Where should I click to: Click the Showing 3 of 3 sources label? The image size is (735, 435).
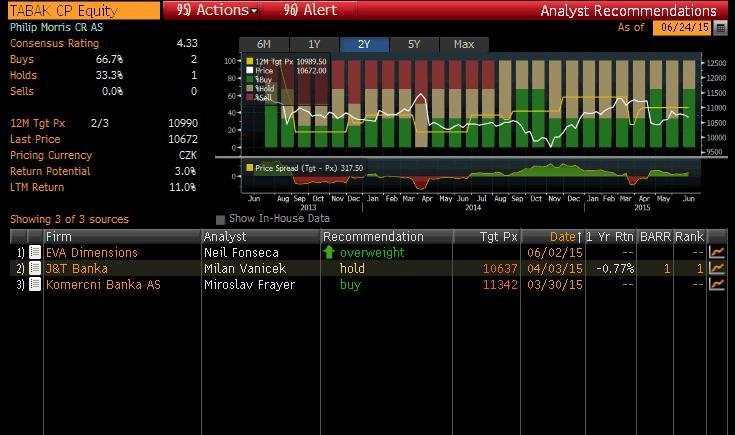point(69,219)
